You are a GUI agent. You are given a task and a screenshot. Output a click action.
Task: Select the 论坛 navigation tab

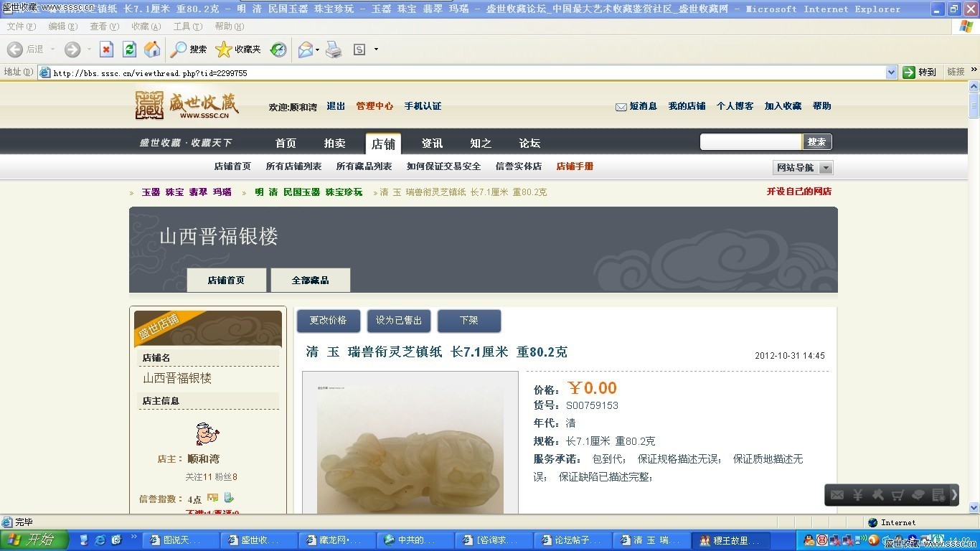click(529, 143)
